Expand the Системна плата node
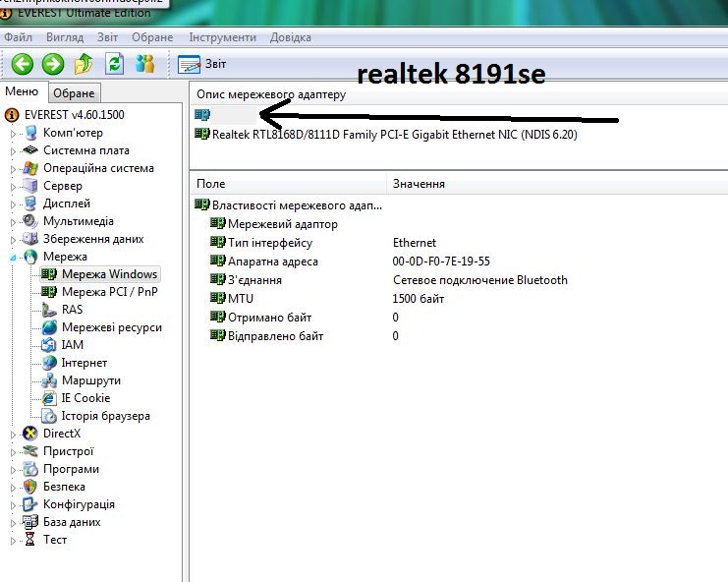The image size is (728, 582). point(13,151)
